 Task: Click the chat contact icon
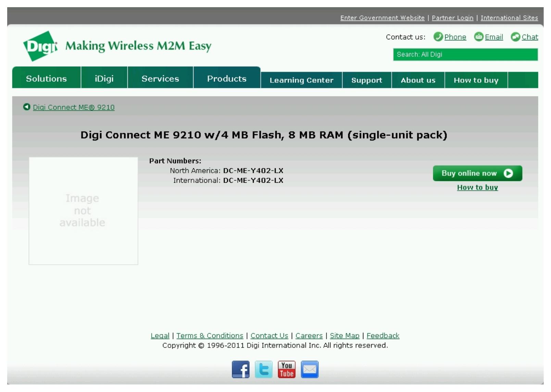point(515,37)
